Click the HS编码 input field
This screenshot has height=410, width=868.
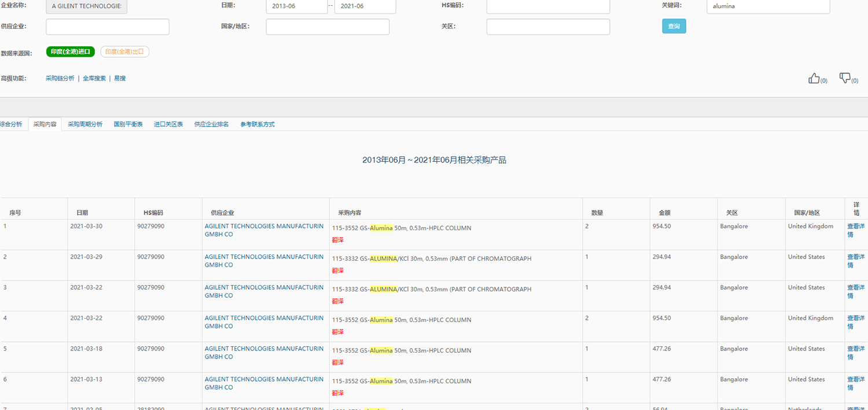[x=548, y=6]
